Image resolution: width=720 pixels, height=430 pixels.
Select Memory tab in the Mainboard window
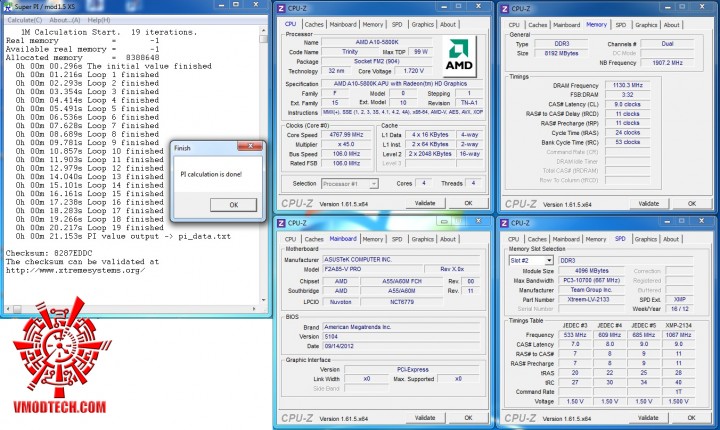click(372, 239)
